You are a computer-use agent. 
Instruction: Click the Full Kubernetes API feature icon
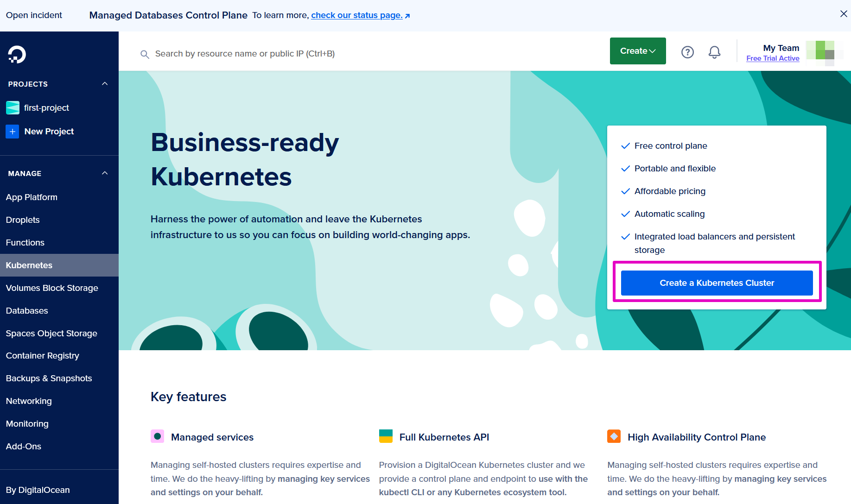386,436
